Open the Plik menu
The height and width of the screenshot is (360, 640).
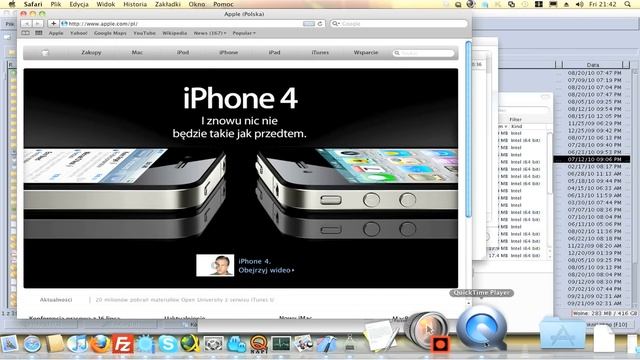tap(56, 4)
